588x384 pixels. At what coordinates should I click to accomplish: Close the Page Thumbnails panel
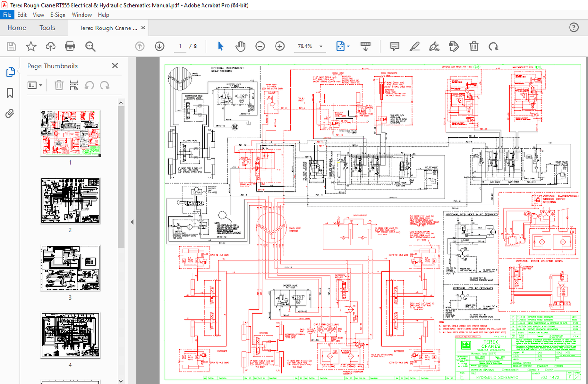pyautogui.click(x=115, y=66)
